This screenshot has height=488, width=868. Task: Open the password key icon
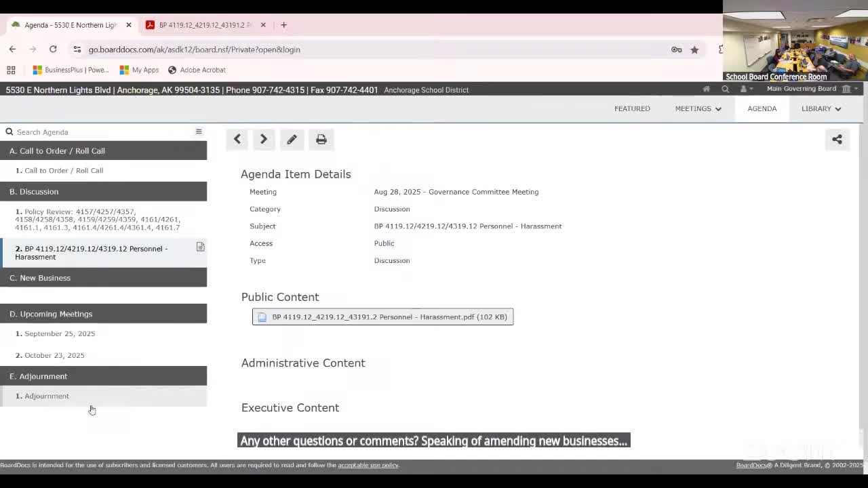tap(676, 49)
